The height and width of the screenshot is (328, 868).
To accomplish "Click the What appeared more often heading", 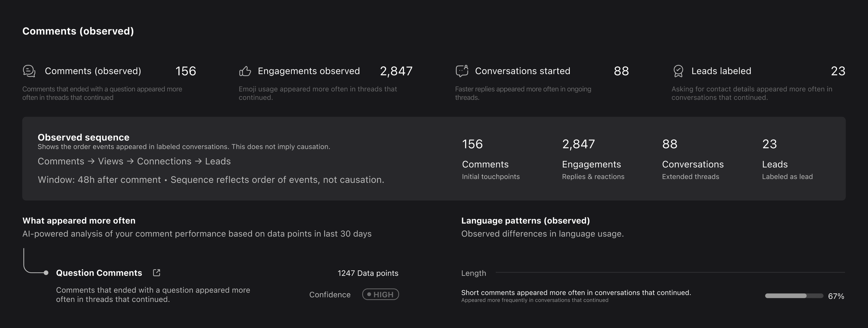I will coord(79,221).
